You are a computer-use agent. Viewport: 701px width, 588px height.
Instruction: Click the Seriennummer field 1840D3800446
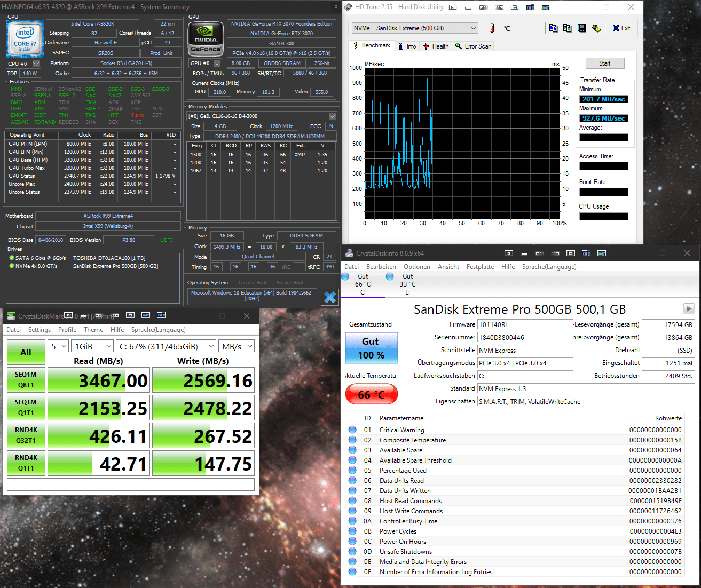(x=525, y=337)
